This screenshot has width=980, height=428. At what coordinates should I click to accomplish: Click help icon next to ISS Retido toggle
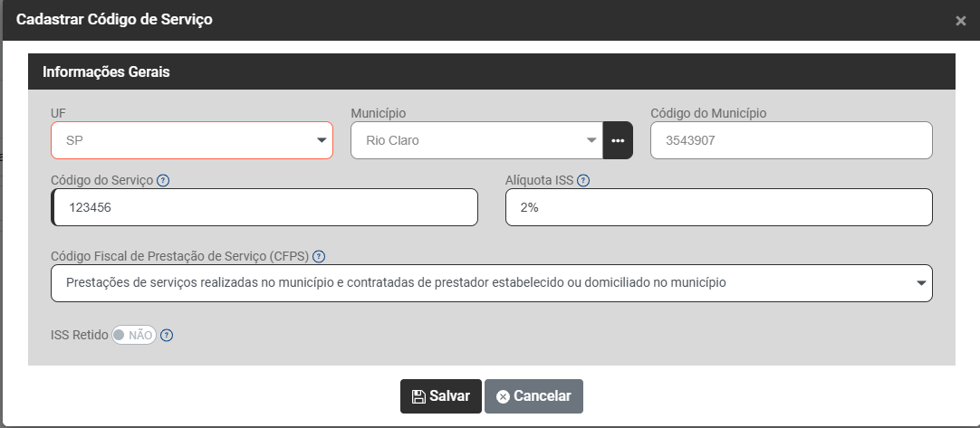pos(167,335)
